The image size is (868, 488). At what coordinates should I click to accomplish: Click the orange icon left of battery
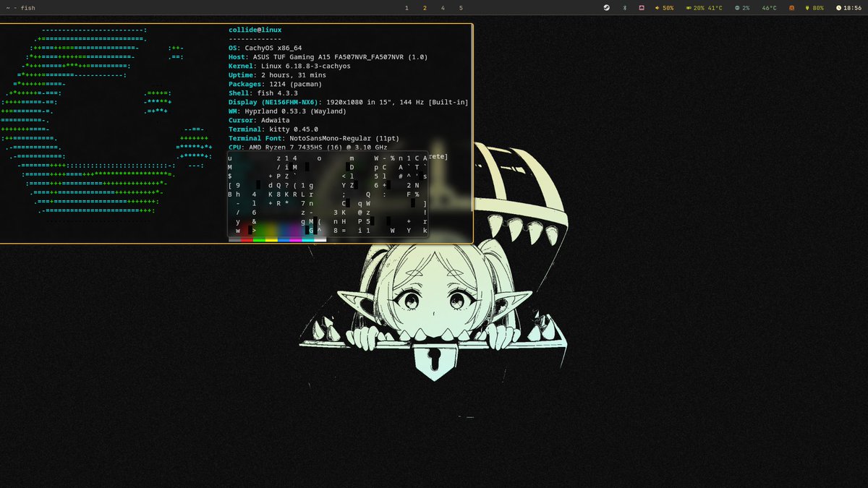791,7
